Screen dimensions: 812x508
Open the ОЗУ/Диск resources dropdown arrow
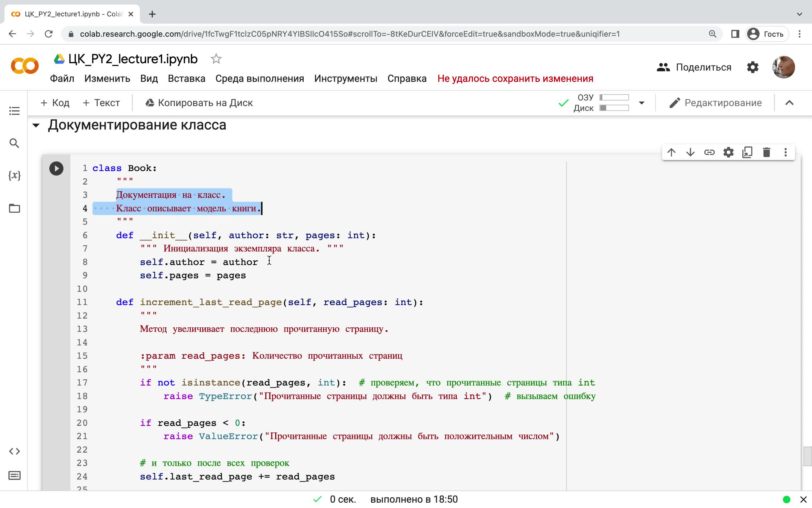point(641,103)
